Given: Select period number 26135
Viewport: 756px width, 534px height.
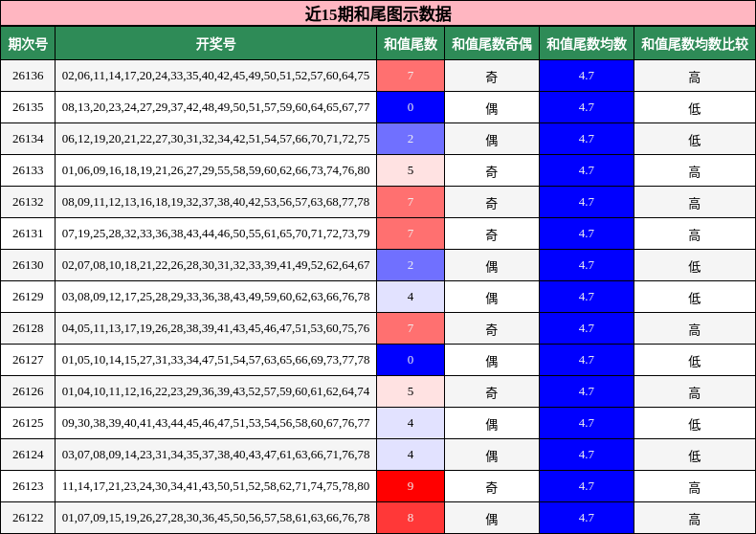Looking at the screenshot, I should (x=28, y=107).
